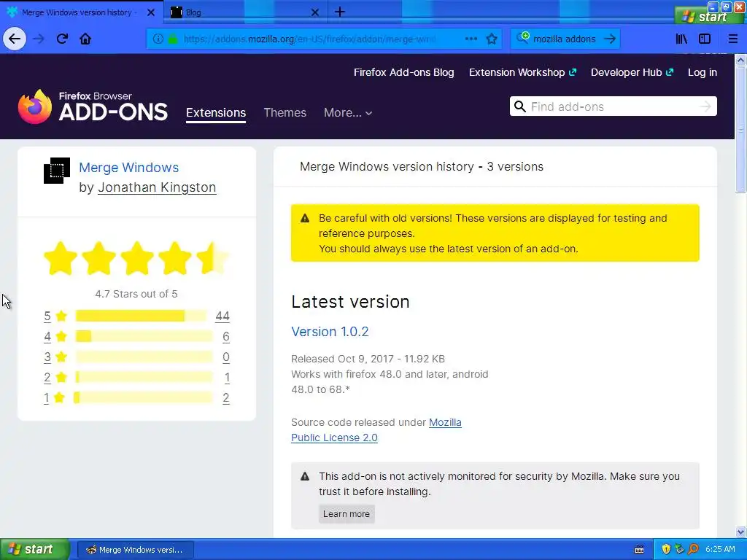Click the search submit arrow in Find add-ons
The height and width of the screenshot is (560, 747).
click(705, 106)
